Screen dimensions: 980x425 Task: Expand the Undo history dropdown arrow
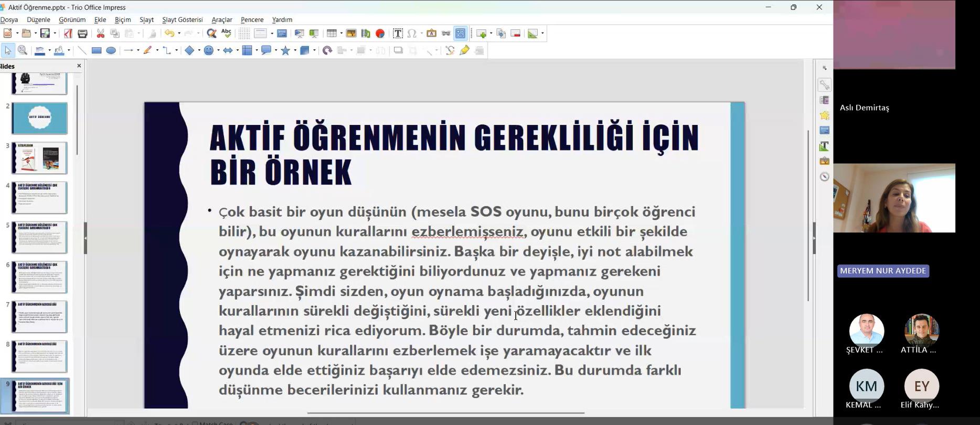pyautogui.click(x=179, y=34)
